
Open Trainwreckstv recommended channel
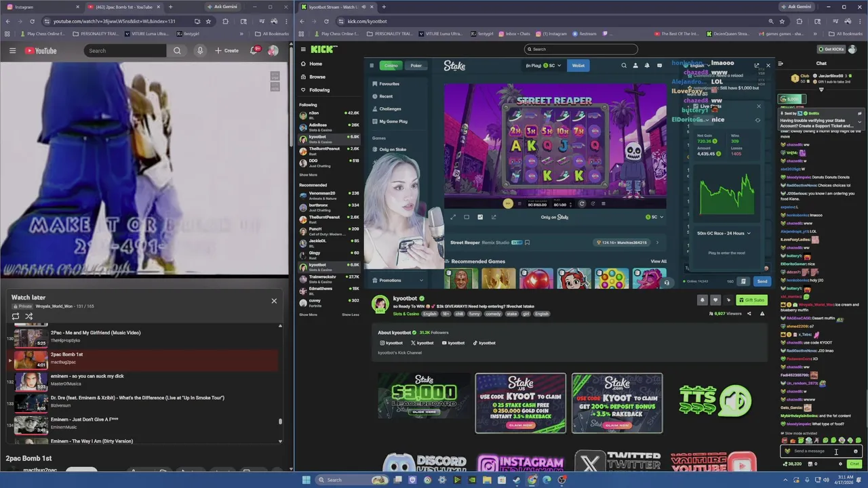point(329,278)
